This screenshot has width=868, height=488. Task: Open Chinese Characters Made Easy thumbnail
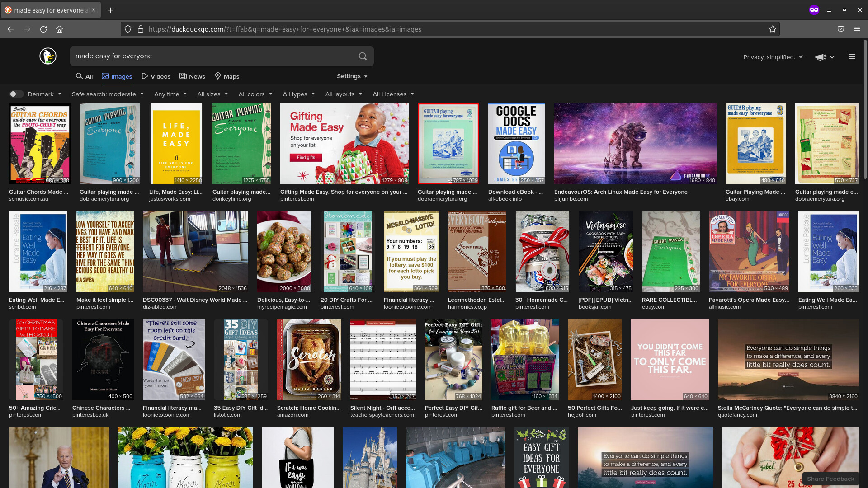tap(103, 360)
